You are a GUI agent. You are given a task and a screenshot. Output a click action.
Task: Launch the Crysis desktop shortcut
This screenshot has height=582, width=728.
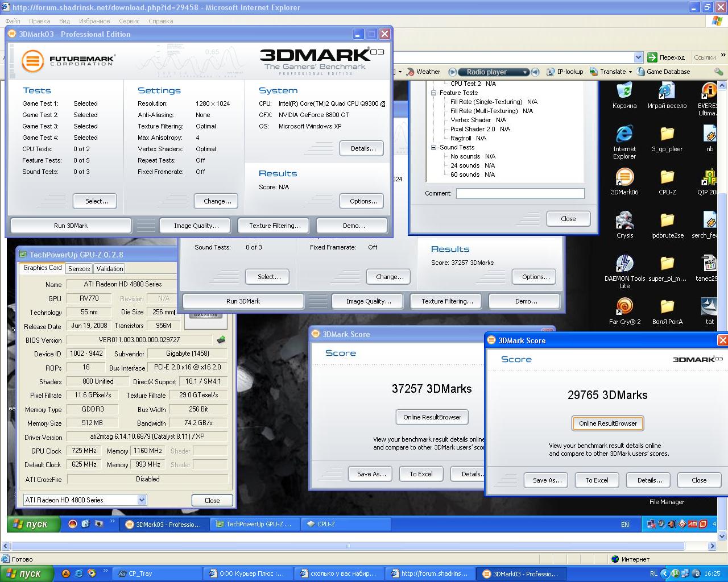pyautogui.click(x=624, y=225)
